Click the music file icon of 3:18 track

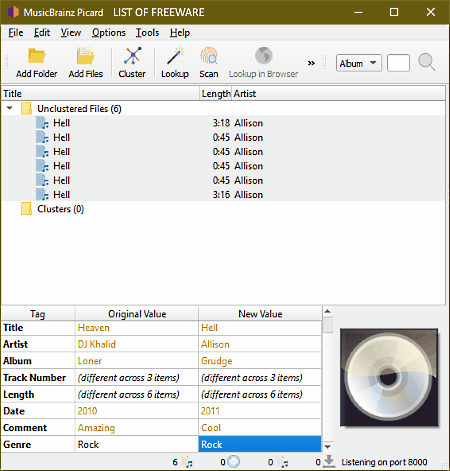(x=42, y=123)
